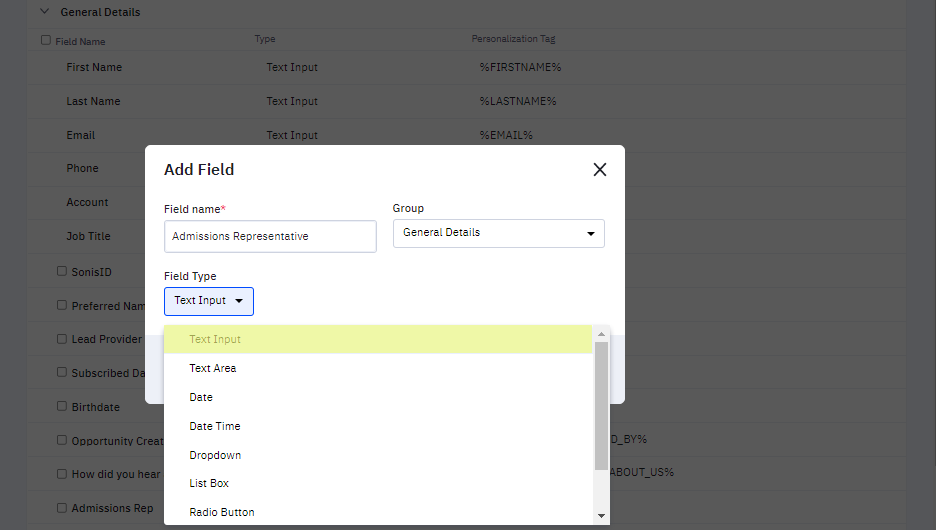Open the Field Type dropdown

pyautogui.click(x=209, y=301)
